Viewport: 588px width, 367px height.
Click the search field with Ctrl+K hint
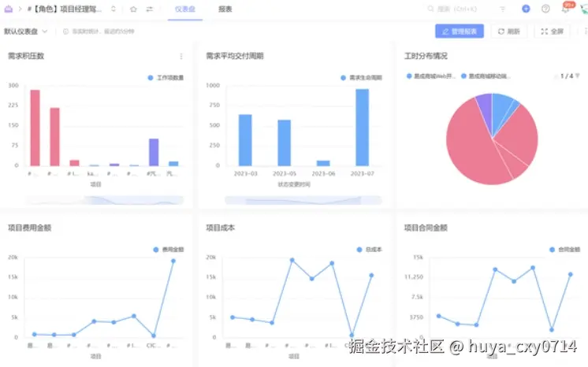coord(456,9)
